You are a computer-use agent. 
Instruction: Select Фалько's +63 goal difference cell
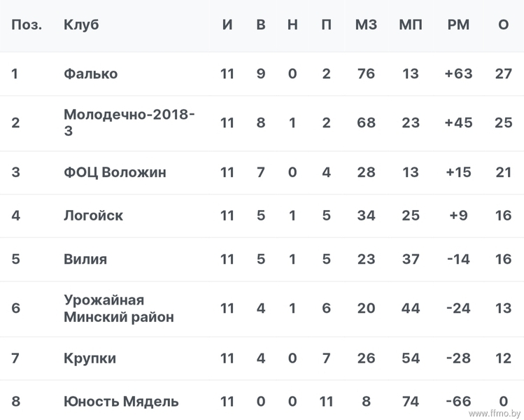(x=458, y=74)
